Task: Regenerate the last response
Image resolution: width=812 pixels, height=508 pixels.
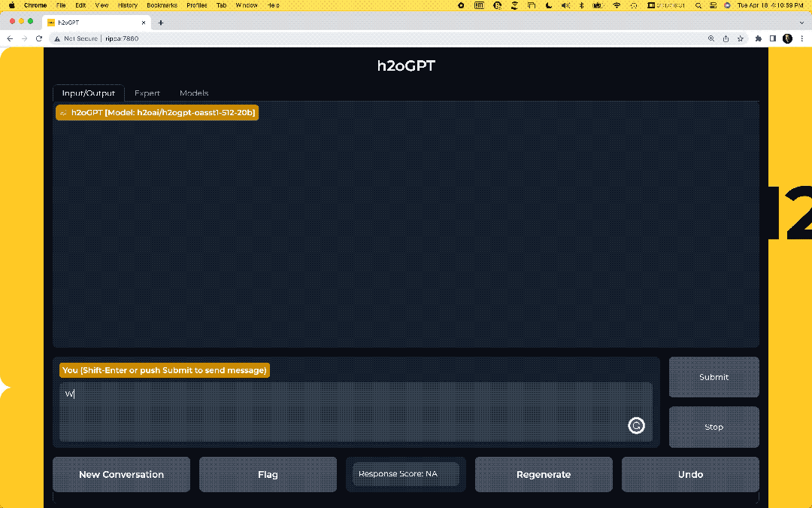Action: pyautogui.click(x=544, y=474)
